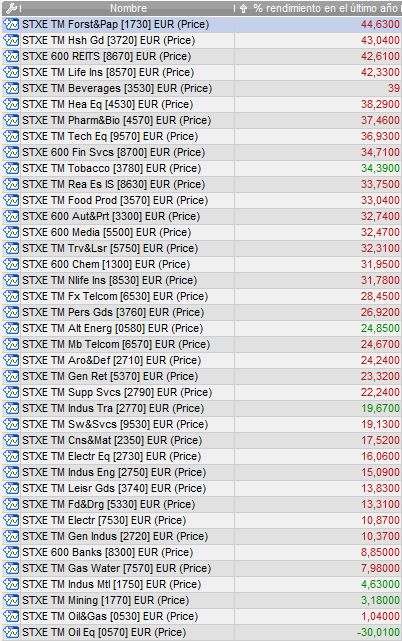This screenshot has width=402, height=641.
Task: Select STXE TM Fx Telcom [6530] row
Action: (201, 296)
